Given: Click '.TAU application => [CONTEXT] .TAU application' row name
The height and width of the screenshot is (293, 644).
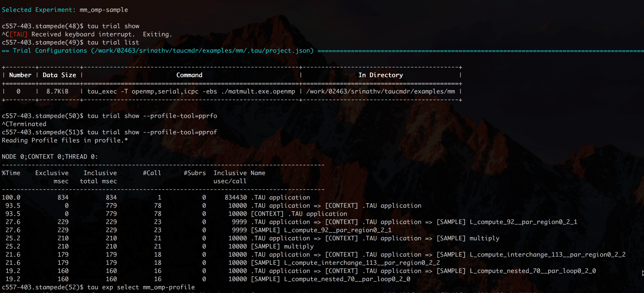Looking at the screenshot, I should [x=336, y=206].
